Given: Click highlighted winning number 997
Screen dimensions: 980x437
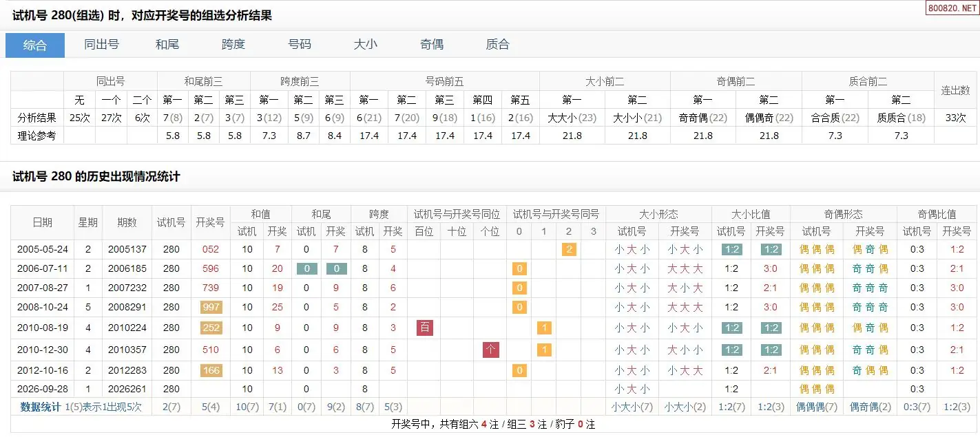Looking at the screenshot, I should click(211, 307).
